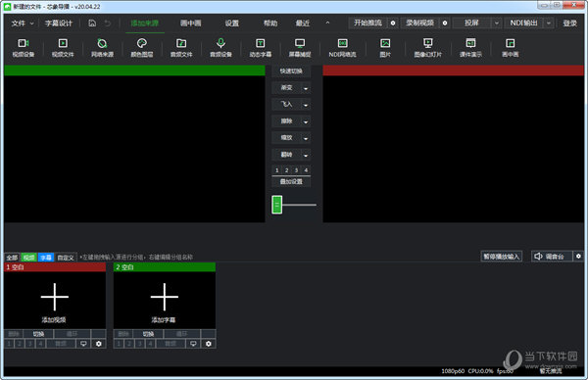
Task: Add an audio file source
Action: (181, 47)
